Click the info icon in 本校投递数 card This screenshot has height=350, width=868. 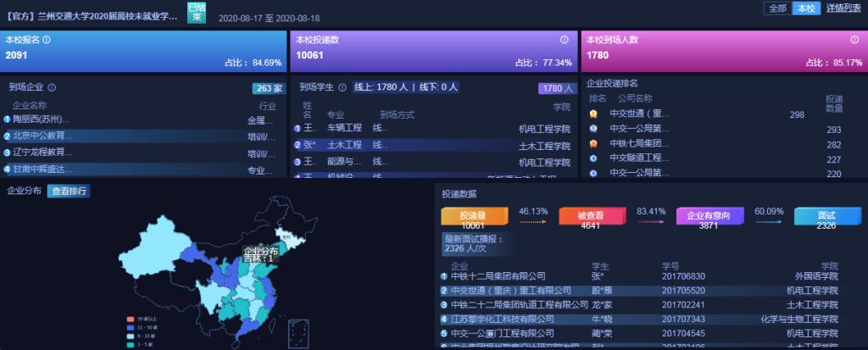point(564,40)
